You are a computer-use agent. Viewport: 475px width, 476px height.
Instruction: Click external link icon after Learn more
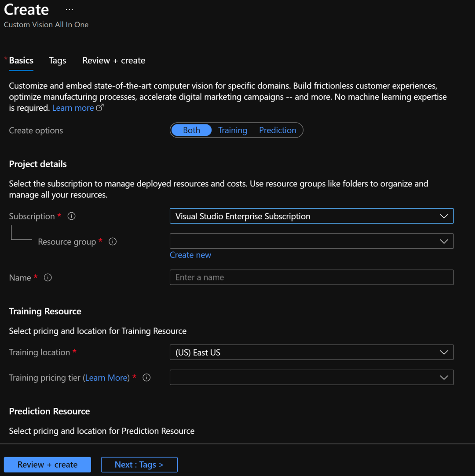tap(100, 108)
